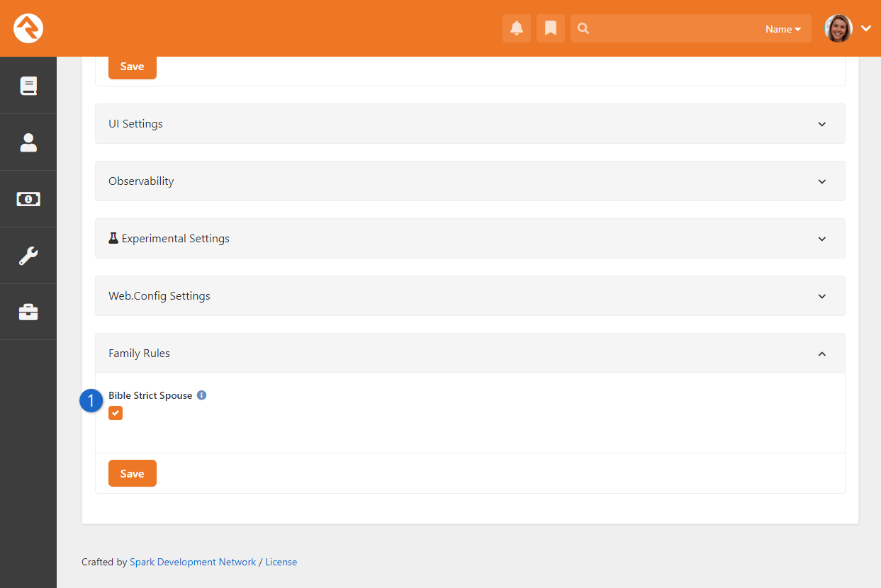This screenshot has height=588, width=881.
Task: Click the flask icon on Experimental Settings
Action: [113, 238]
